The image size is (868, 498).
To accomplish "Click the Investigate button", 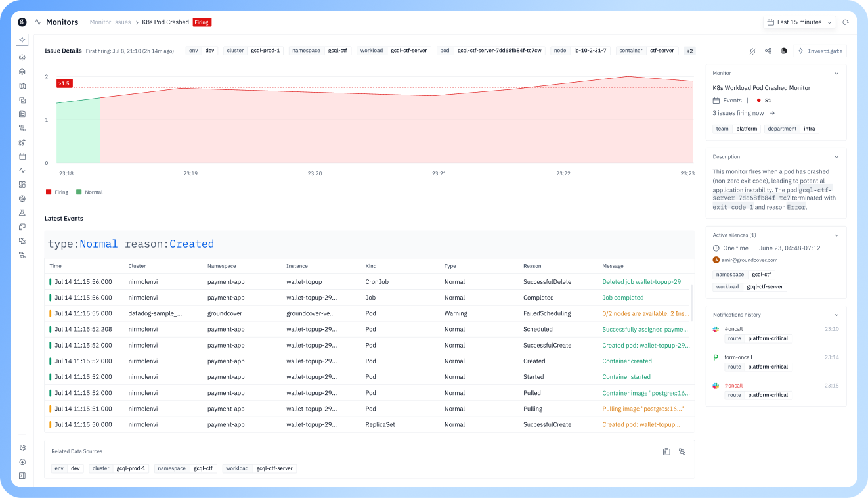I will click(820, 51).
